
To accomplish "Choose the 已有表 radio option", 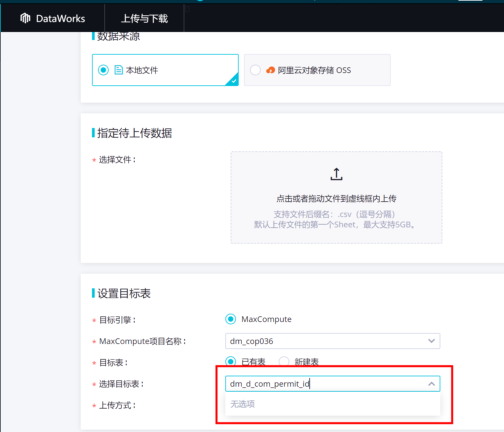I will [x=231, y=361].
